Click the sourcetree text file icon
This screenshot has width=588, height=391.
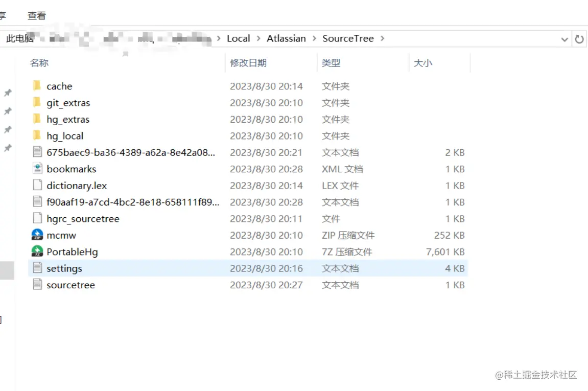pos(37,284)
